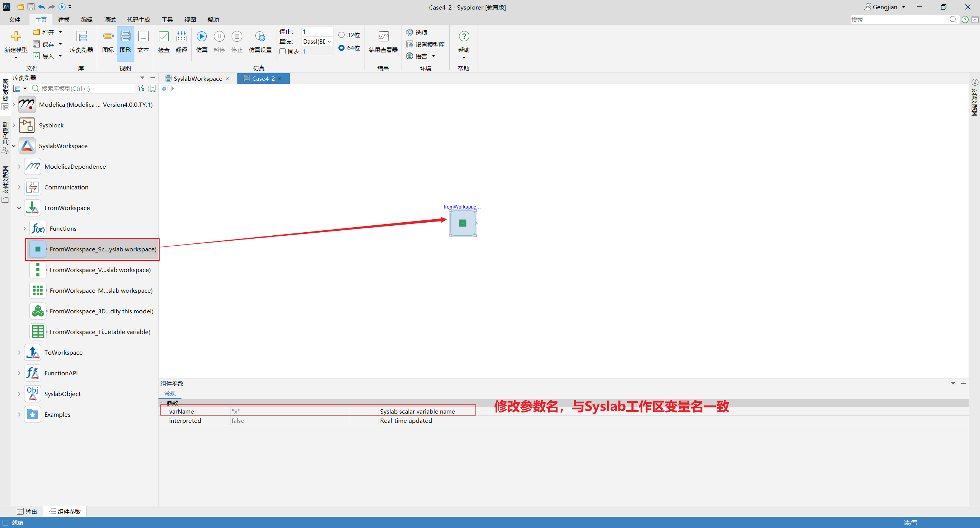Close the Case4_2 document tab
The width and height of the screenshot is (980, 528).
point(280,78)
